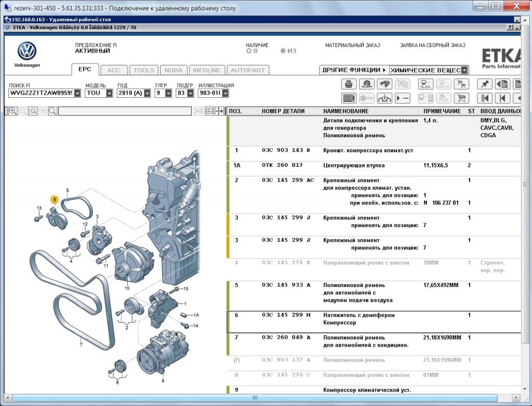This screenshot has width=532, height=406.
Task: Click the print icon in the toolbar
Action: (349, 84)
